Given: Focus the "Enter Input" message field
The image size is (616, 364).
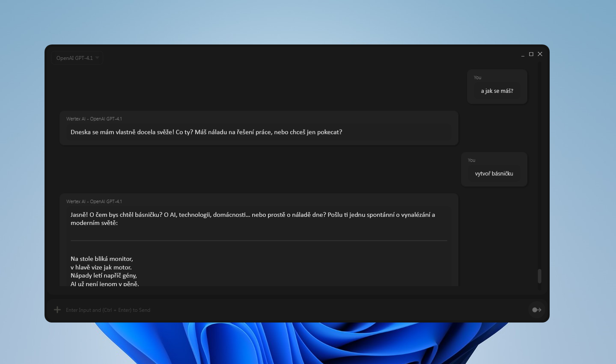Looking at the screenshot, I should click(x=291, y=310).
